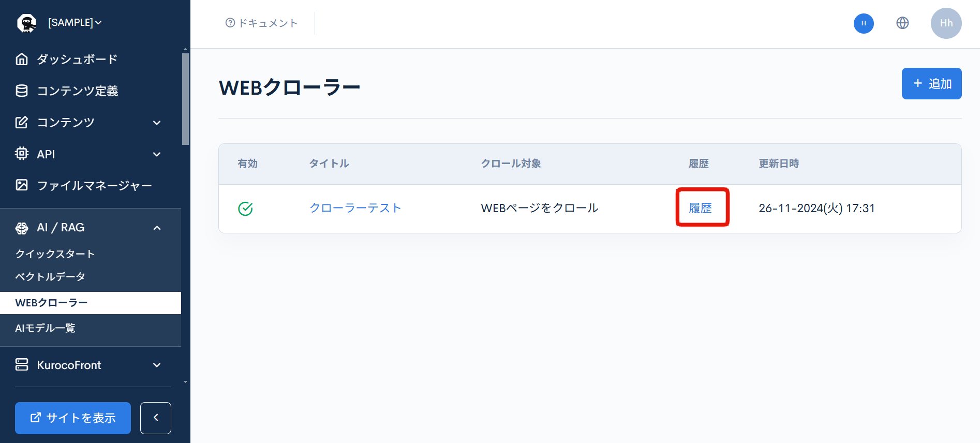The height and width of the screenshot is (443, 980).
Task: Select WEBクローラー in the sidebar menu
Action: point(52,303)
